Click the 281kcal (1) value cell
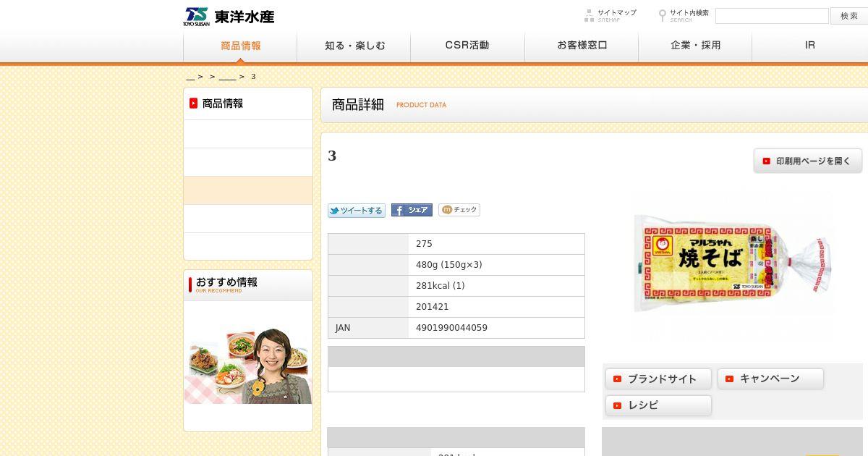Viewport: 868px width, 456px height. [x=496, y=286]
